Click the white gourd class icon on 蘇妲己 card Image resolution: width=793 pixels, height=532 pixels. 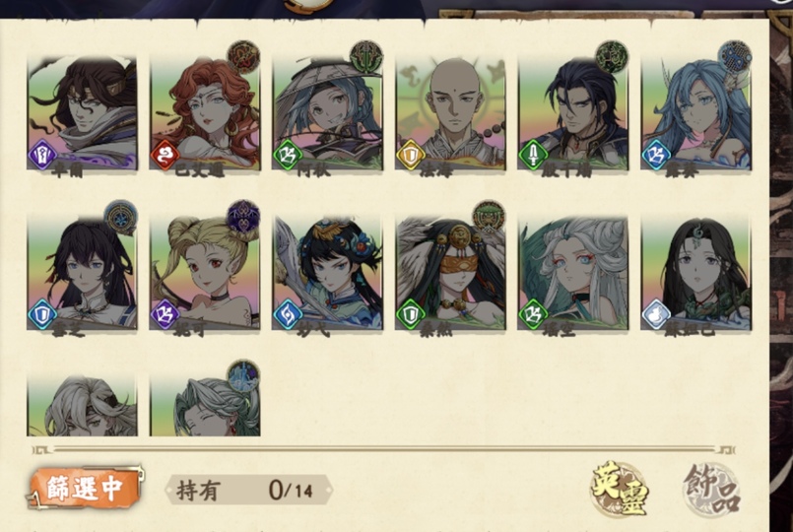tap(655, 313)
